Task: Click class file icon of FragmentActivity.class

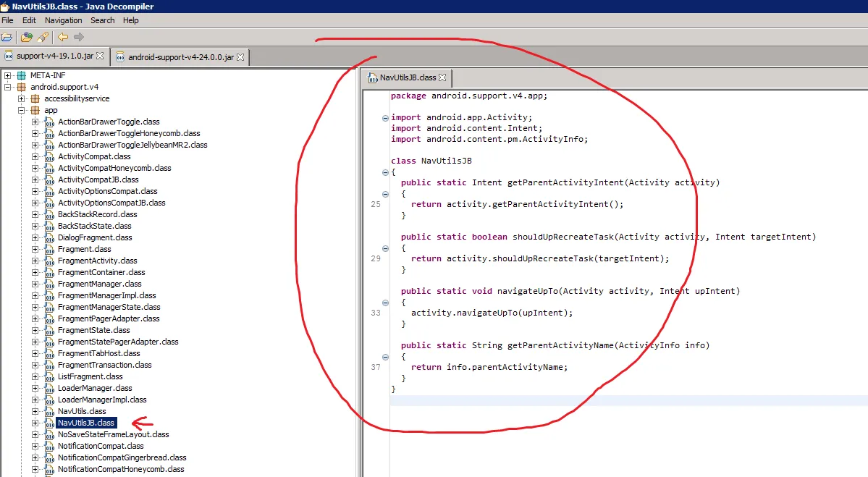Action: pos(49,261)
